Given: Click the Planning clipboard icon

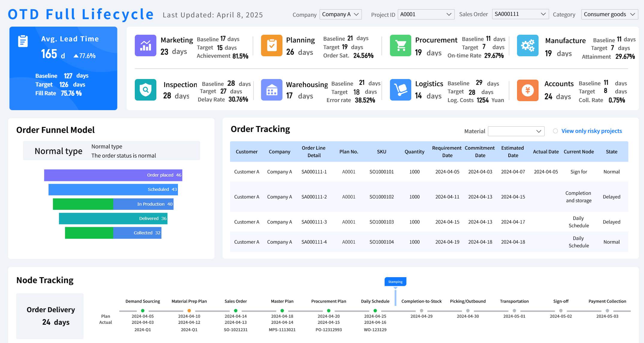Looking at the screenshot, I should pyautogui.click(x=272, y=45).
